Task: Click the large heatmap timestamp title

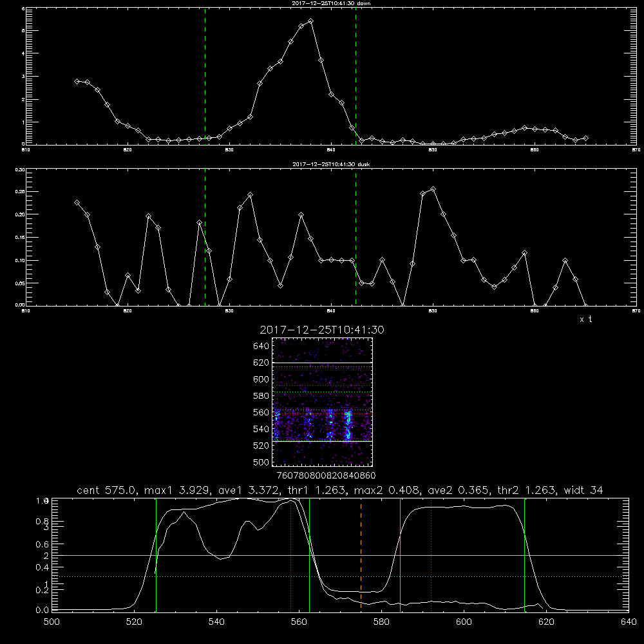Action: pyautogui.click(x=322, y=330)
